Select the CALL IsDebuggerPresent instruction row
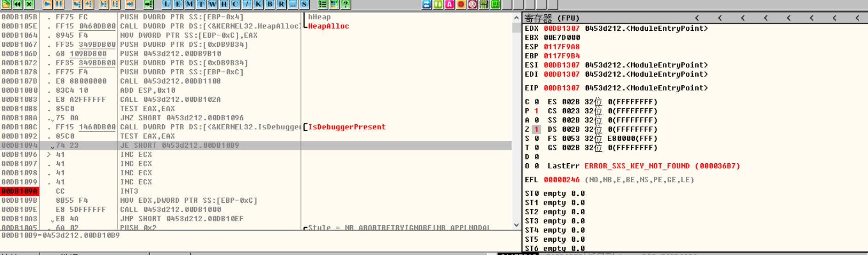868x255 pixels. (x=256, y=127)
